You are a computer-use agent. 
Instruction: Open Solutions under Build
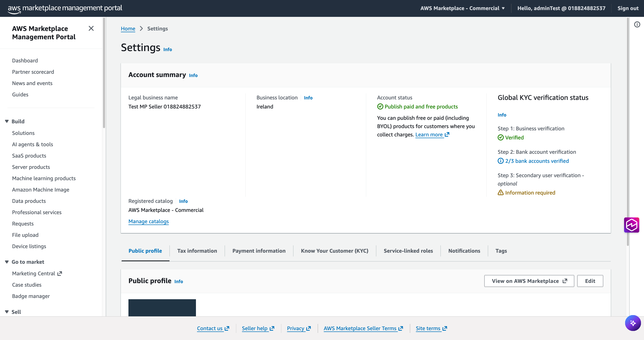tap(23, 133)
